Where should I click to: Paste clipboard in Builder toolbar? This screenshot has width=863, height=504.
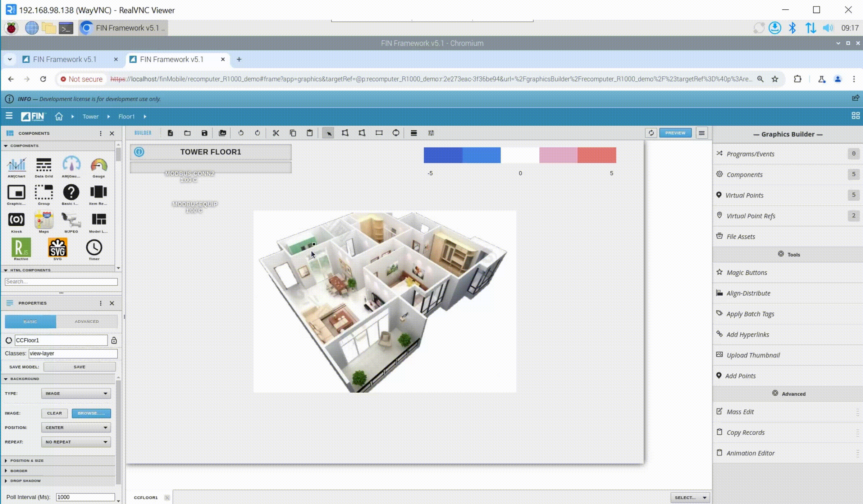click(310, 133)
